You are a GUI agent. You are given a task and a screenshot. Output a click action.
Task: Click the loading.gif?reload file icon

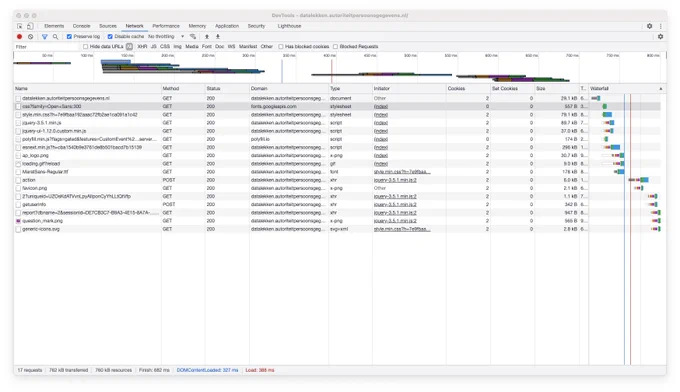(x=18, y=164)
